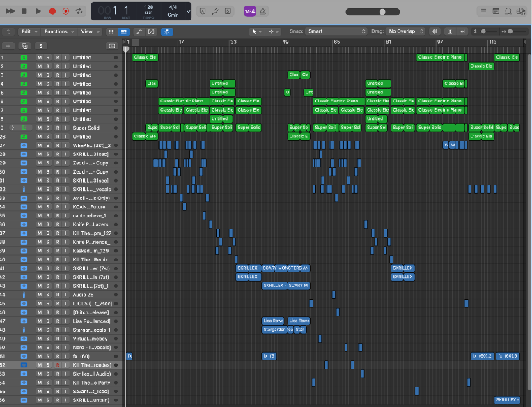This screenshot has width=532, height=407.
Task: Expand the Super Solid track stack
Action: click(x=13, y=128)
